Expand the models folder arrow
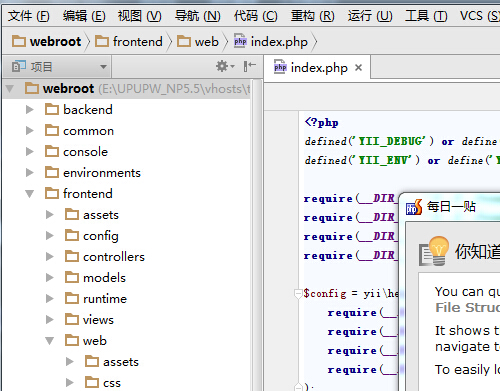500x391 pixels. point(50,278)
